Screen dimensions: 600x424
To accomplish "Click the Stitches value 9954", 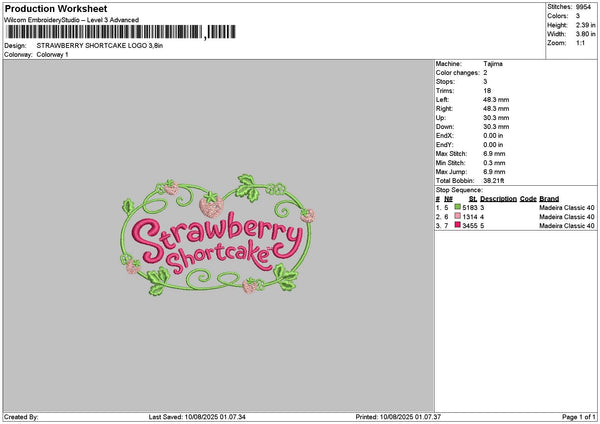I will tap(583, 7).
